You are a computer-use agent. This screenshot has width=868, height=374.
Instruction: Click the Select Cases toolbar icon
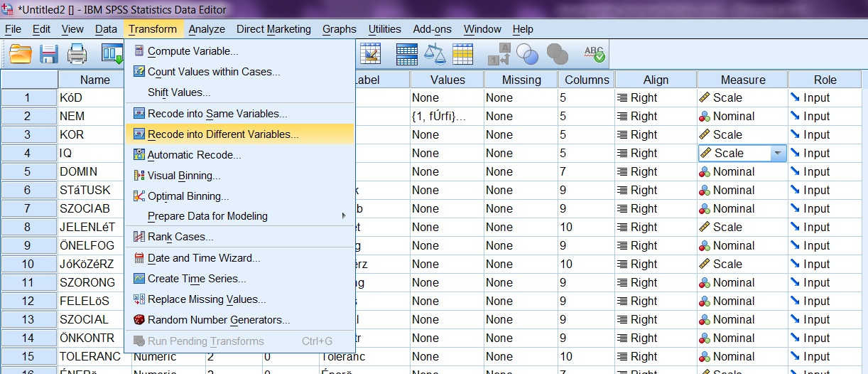pos(462,54)
